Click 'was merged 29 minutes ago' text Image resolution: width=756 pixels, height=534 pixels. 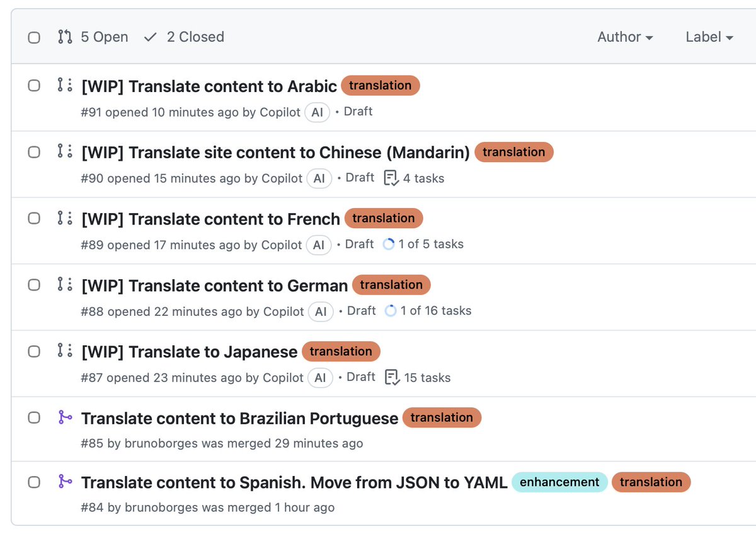click(x=282, y=444)
